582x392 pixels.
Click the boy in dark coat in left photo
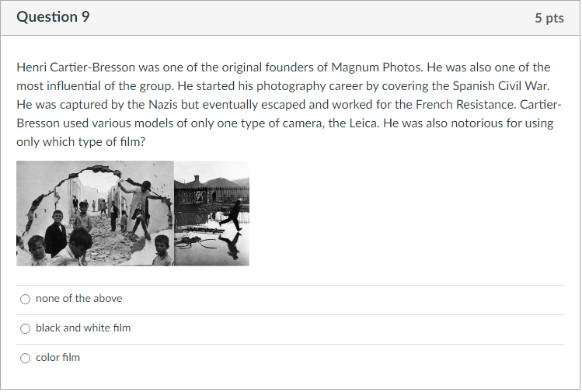click(x=56, y=233)
